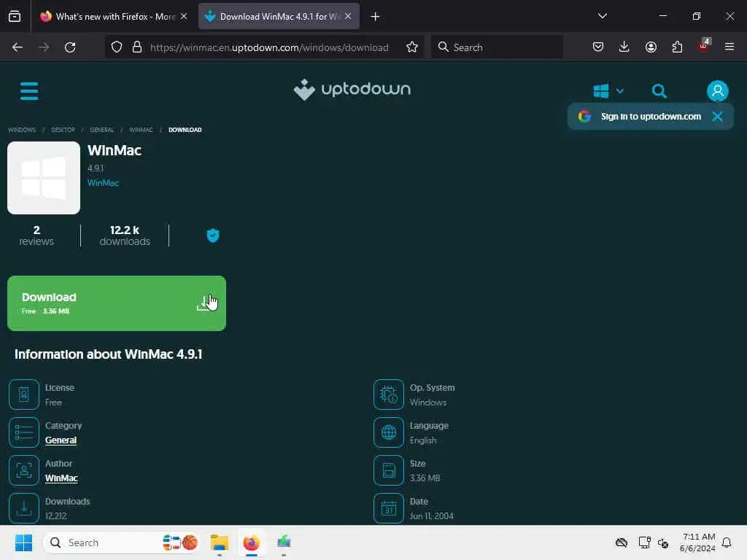Open the notification bell in taskbar

click(727, 542)
